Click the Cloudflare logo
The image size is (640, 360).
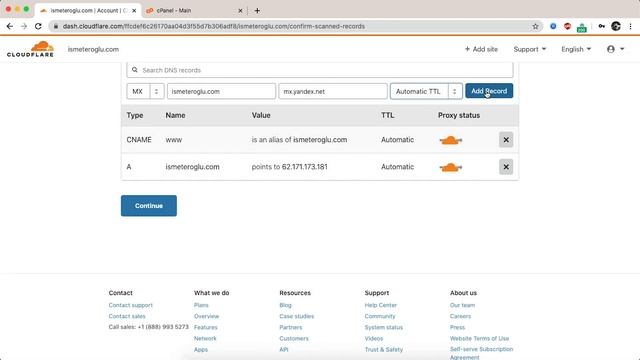click(30, 49)
